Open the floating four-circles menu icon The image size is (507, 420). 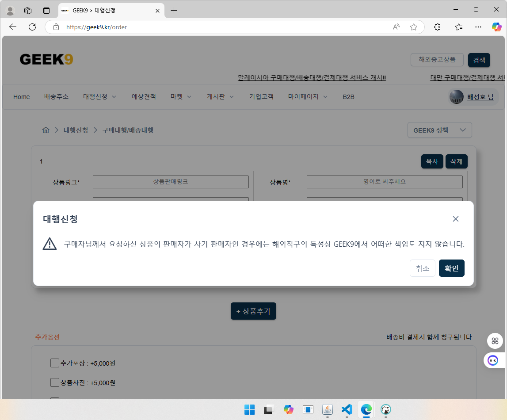pyautogui.click(x=495, y=341)
